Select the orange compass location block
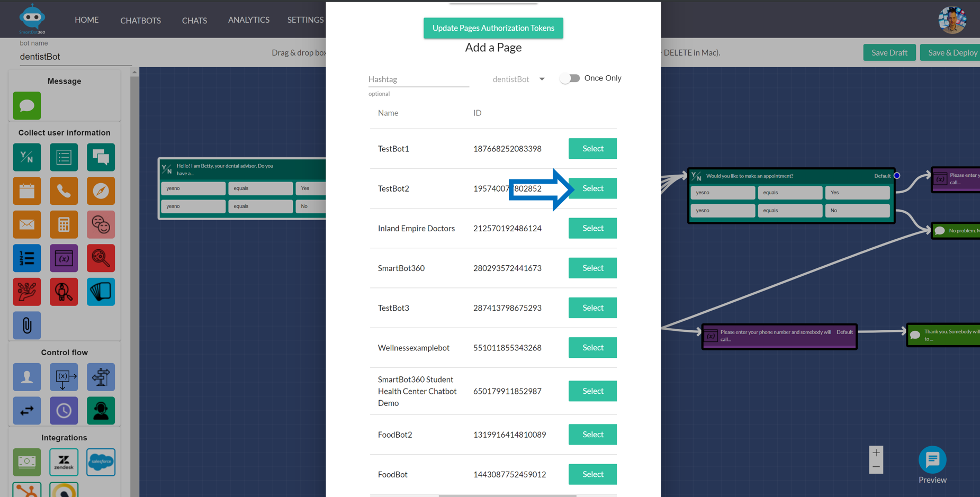Image resolution: width=980 pixels, height=497 pixels. tap(101, 191)
